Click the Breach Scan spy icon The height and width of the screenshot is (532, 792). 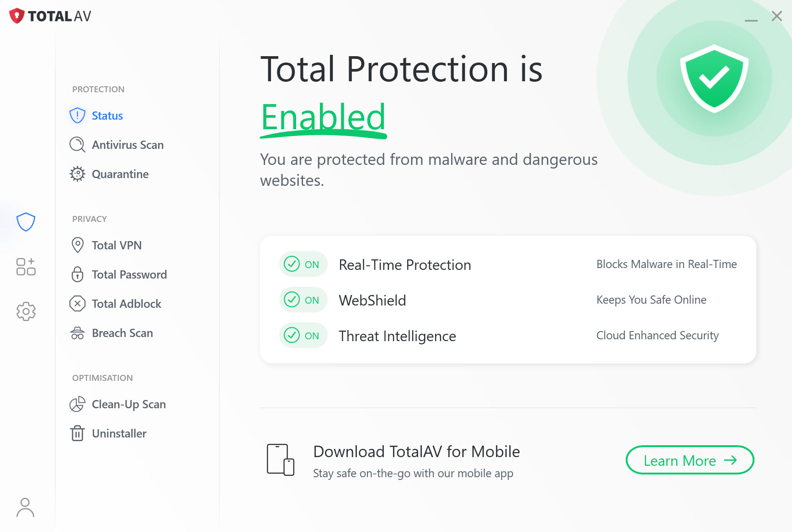click(77, 333)
